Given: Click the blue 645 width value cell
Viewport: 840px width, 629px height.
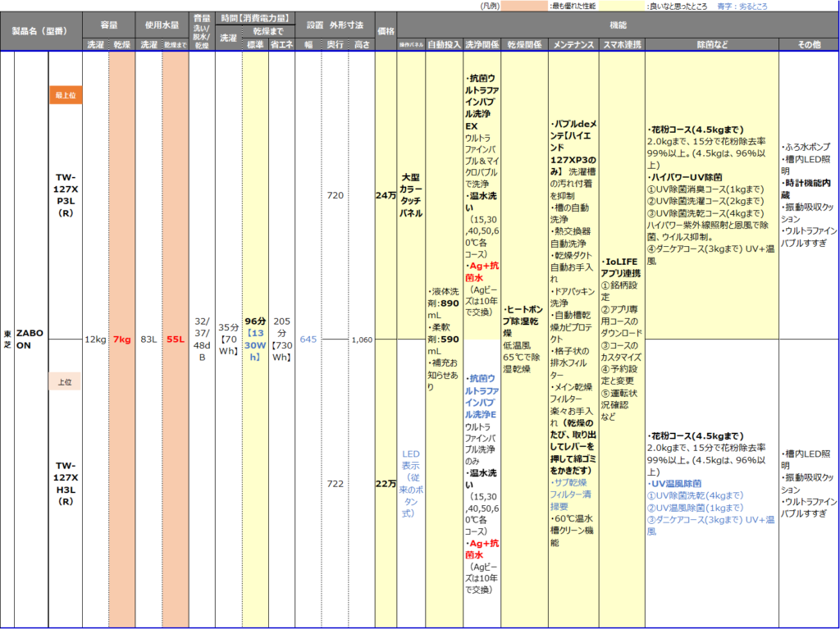Looking at the screenshot, I should tap(308, 339).
